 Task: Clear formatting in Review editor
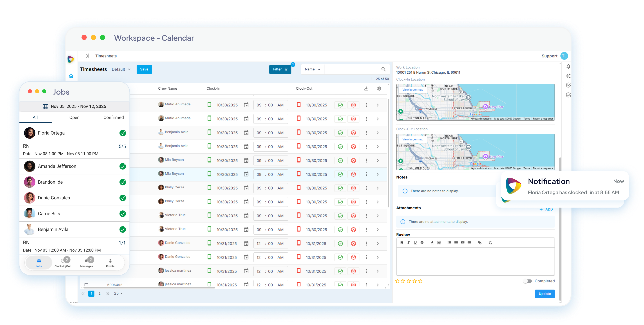490,243
